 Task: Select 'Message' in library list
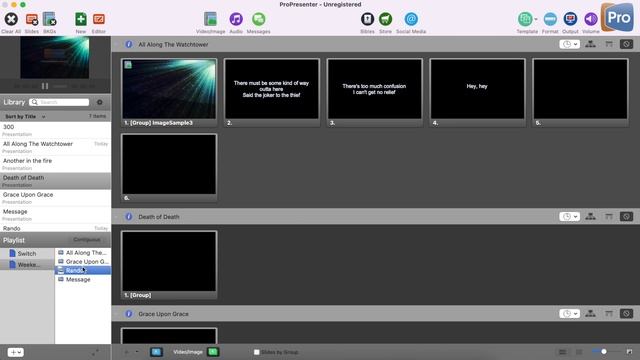click(x=55, y=215)
